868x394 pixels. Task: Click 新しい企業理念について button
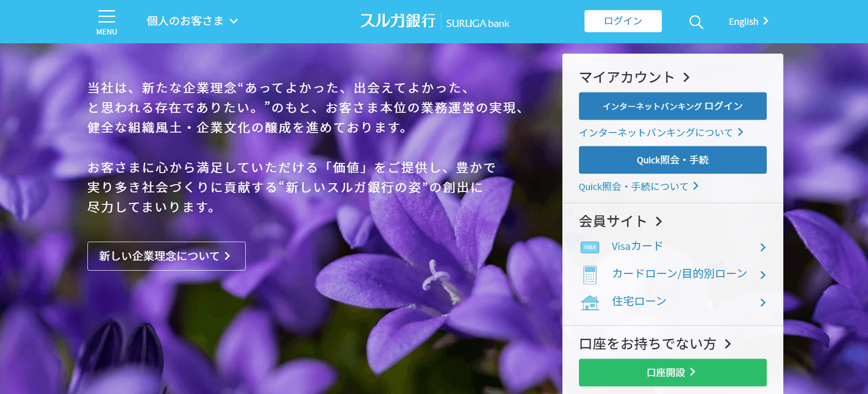tap(166, 256)
